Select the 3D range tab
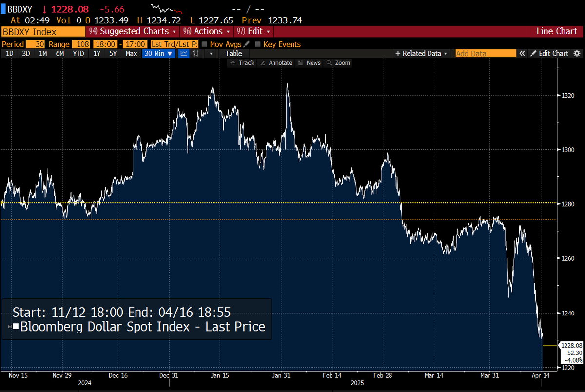The width and height of the screenshot is (585, 392). click(x=26, y=53)
